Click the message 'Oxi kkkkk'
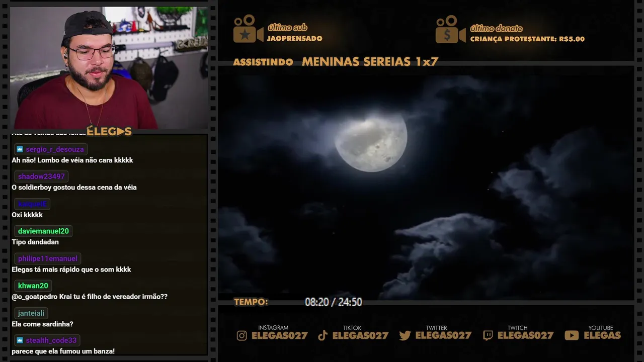Screen dimensions: 644x362 click(x=27, y=215)
